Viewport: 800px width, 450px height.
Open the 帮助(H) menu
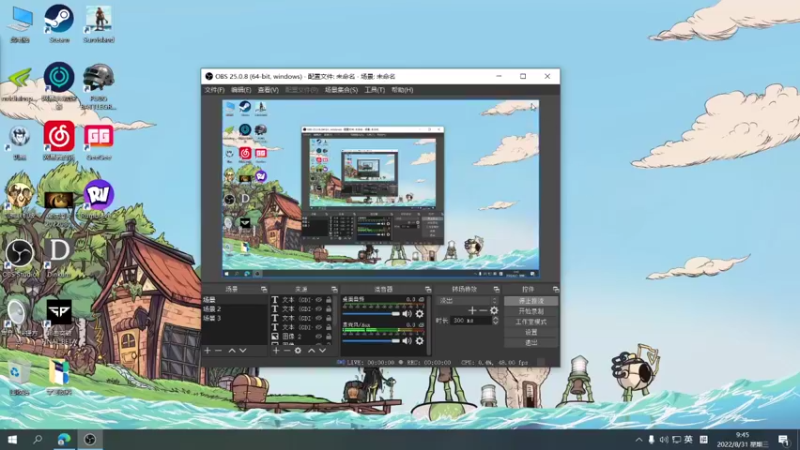tap(402, 90)
